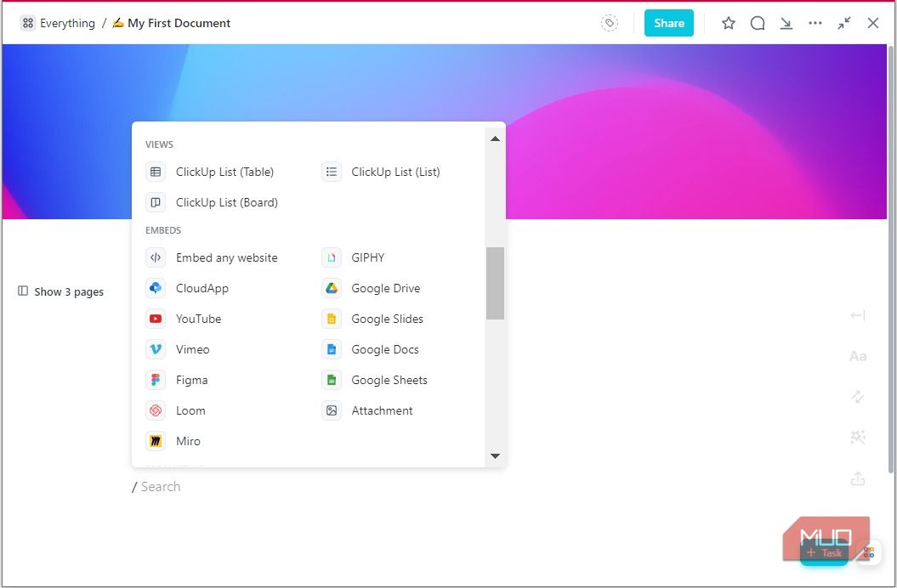Viewport: 897px width, 588px height.
Task: Click the dashed tag icon in header
Action: point(610,23)
